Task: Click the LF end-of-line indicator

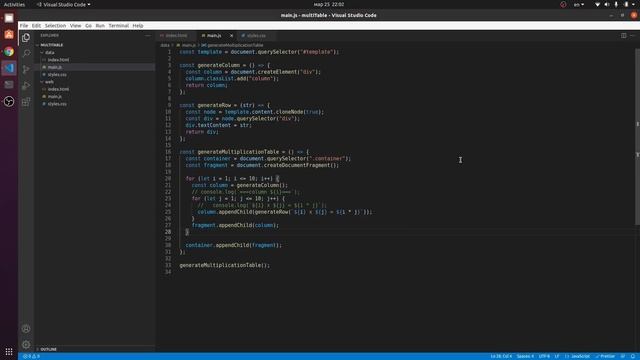Action: click(x=557, y=356)
